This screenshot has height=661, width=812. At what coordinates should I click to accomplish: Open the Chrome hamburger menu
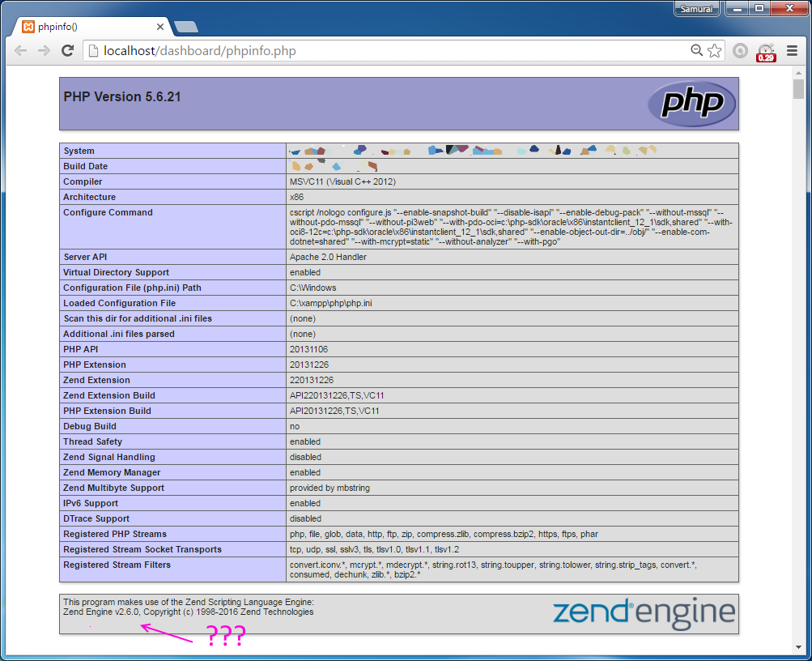pos(792,51)
